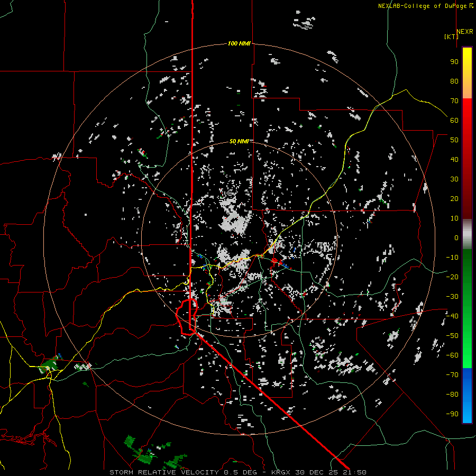Click the 60 value on the velocity scale

tap(454, 120)
